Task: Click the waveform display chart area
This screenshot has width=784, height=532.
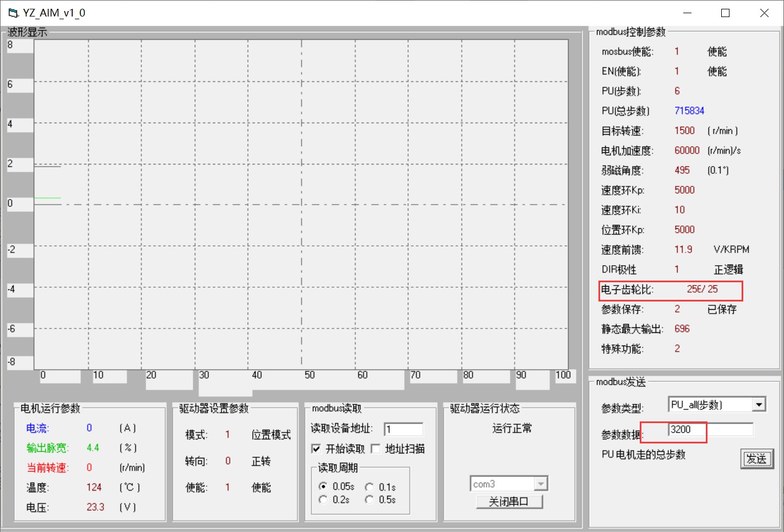Action: pyautogui.click(x=301, y=204)
